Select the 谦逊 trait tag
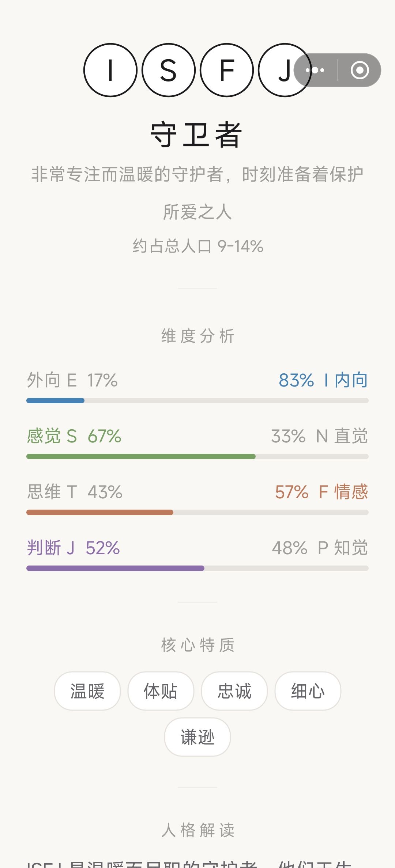The image size is (395, 868). pyautogui.click(x=197, y=737)
